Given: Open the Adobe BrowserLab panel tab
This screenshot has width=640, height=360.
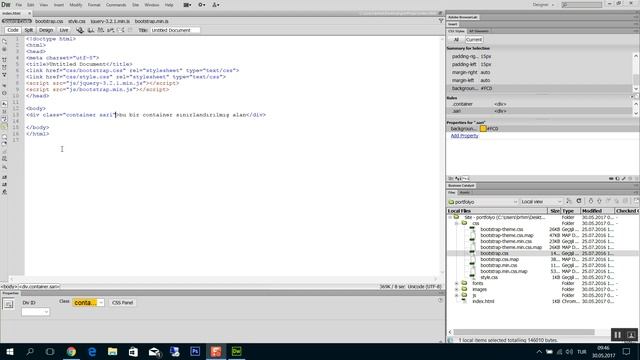Looking at the screenshot, I should (x=462, y=17).
